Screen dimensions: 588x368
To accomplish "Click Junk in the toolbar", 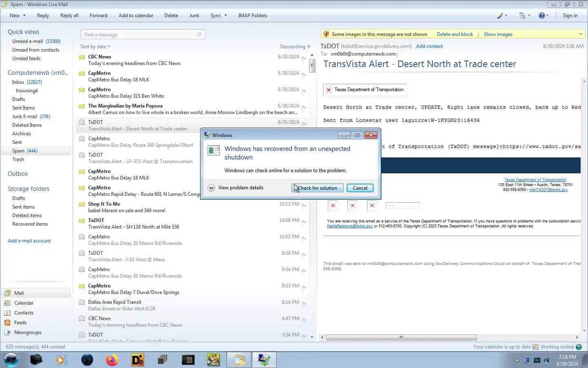I will pos(194,16).
